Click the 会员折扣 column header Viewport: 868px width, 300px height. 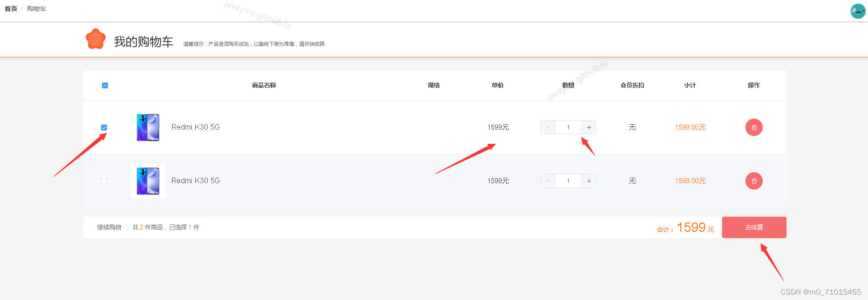(x=632, y=85)
